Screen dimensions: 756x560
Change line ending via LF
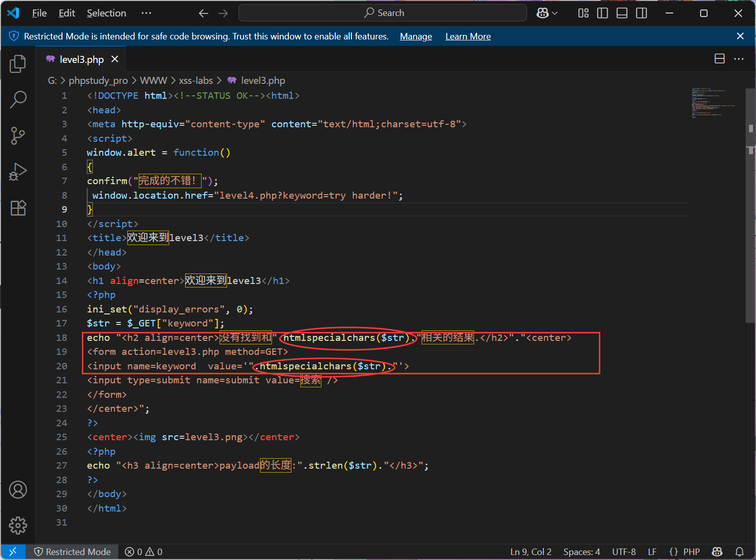[x=652, y=552]
